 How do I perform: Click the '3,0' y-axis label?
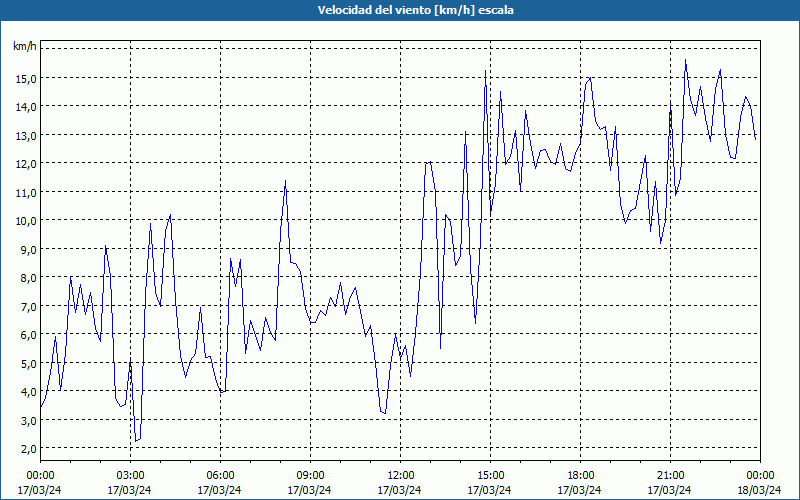point(28,420)
